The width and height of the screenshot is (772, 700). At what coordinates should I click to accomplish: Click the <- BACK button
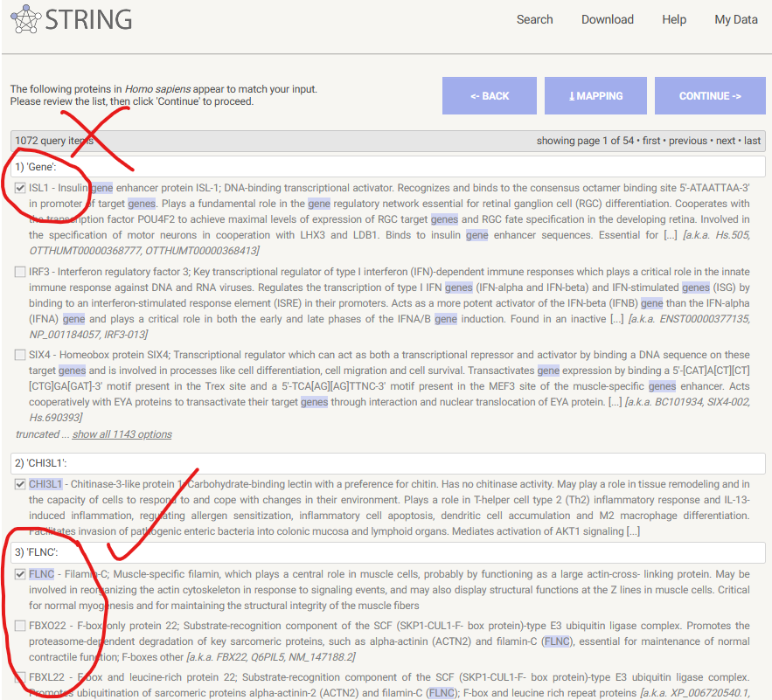[490, 95]
